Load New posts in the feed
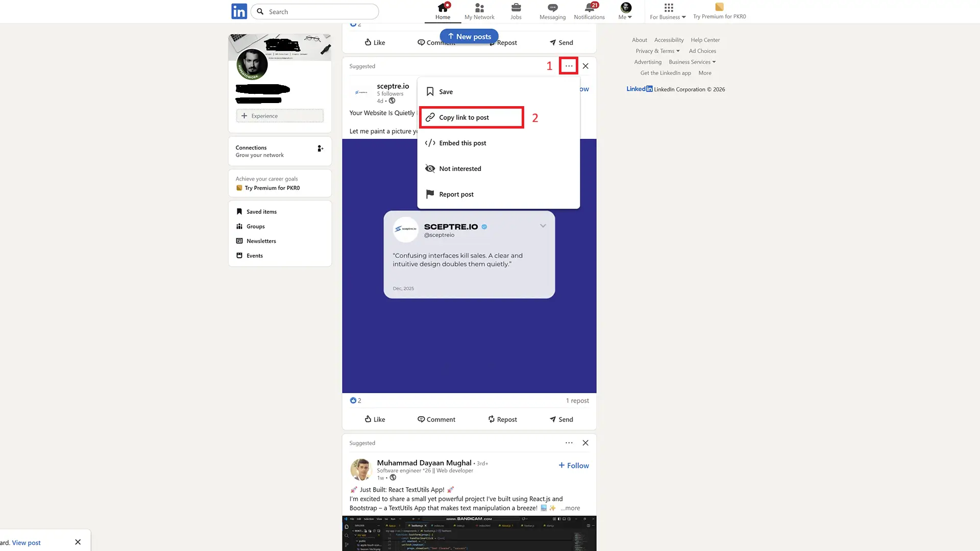Image resolution: width=980 pixels, height=551 pixels. pos(469,36)
